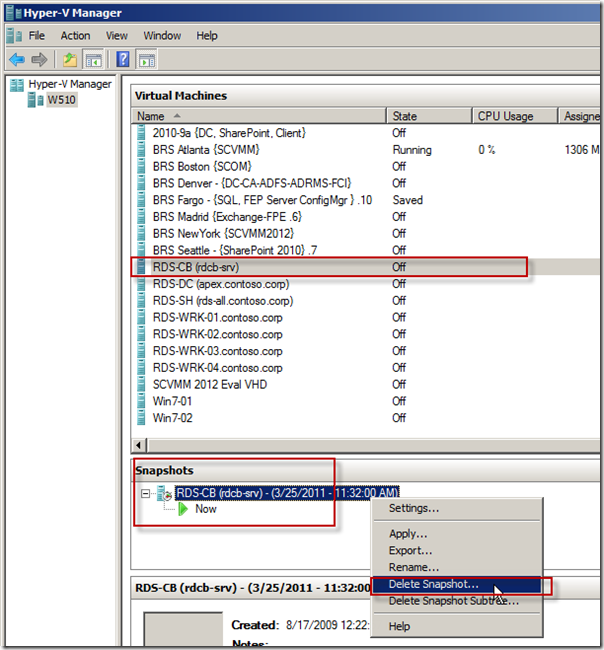The width and height of the screenshot is (604, 650).
Task: Select RDS-CB (rdcb-srv) snapshot entry
Action: pos(287,493)
